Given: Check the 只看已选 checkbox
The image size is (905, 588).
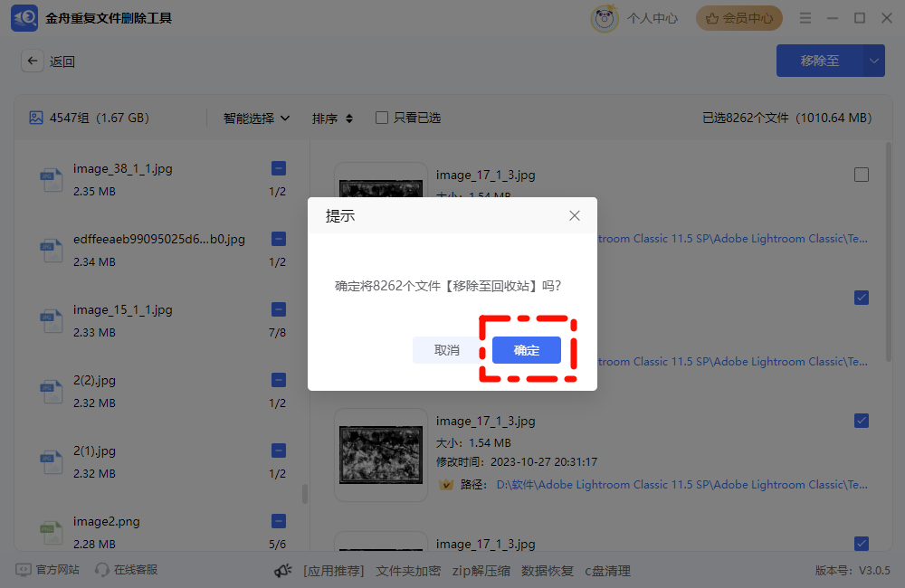Looking at the screenshot, I should click(382, 118).
